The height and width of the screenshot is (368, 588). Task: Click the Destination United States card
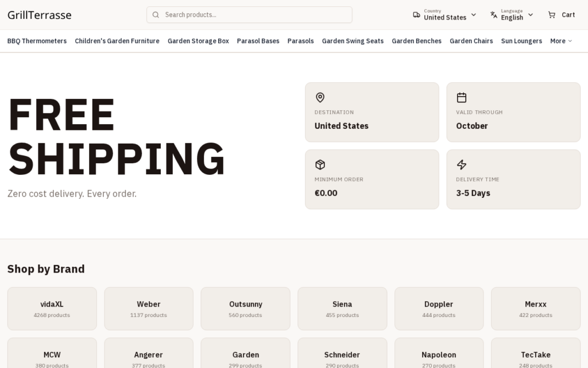(x=372, y=112)
